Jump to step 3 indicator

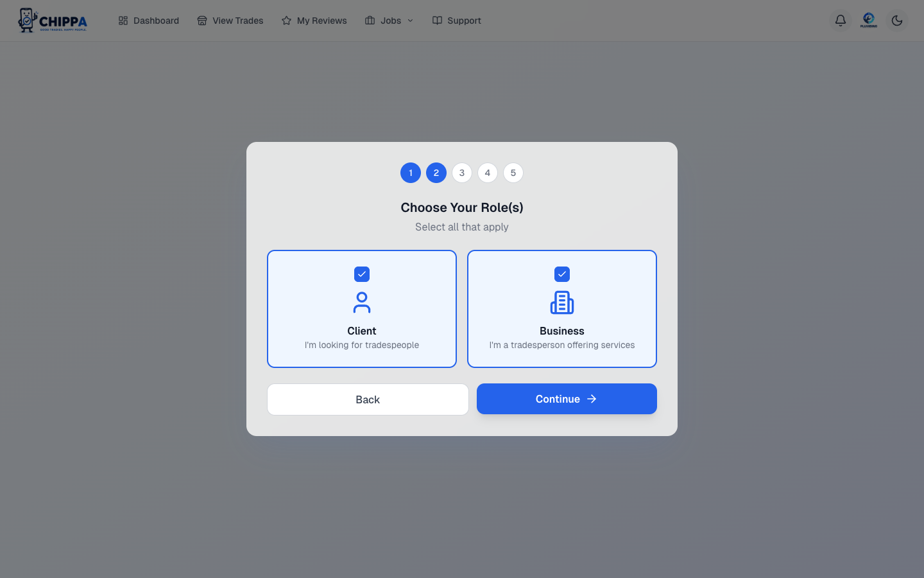(x=462, y=173)
